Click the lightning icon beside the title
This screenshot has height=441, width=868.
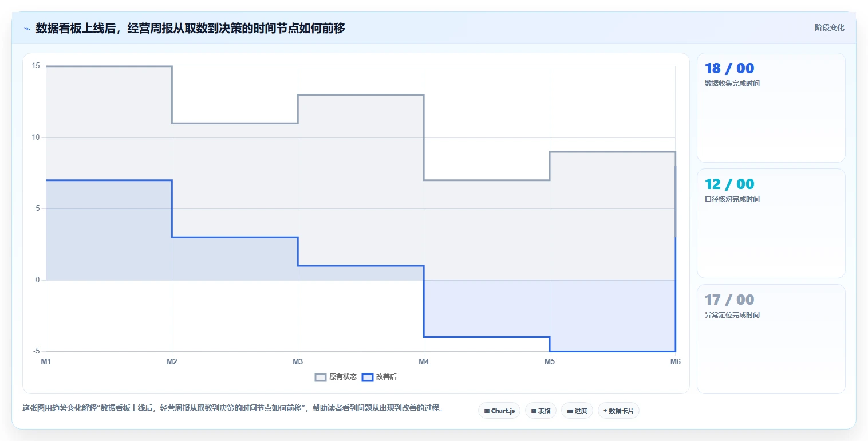pyautogui.click(x=27, y=29)
